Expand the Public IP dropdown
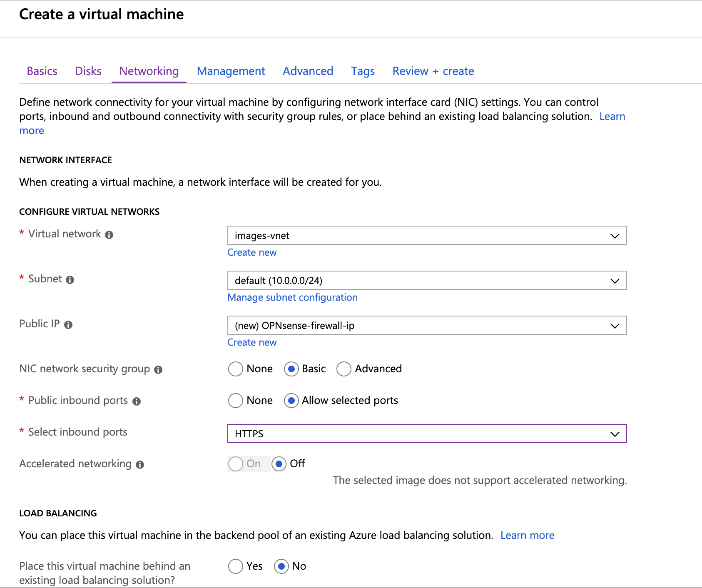 point(427,326)
